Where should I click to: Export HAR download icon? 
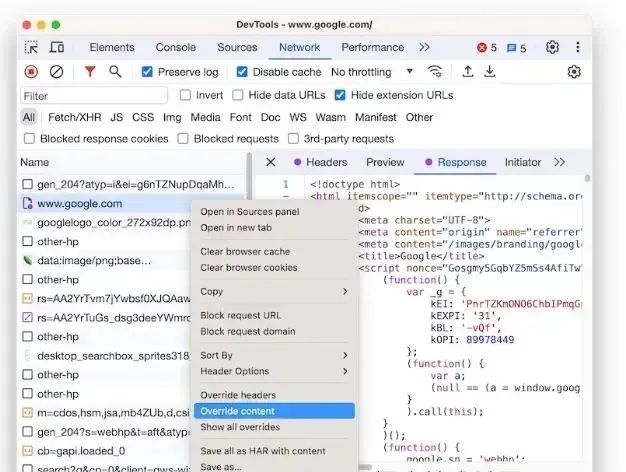(x=489, y=71)
